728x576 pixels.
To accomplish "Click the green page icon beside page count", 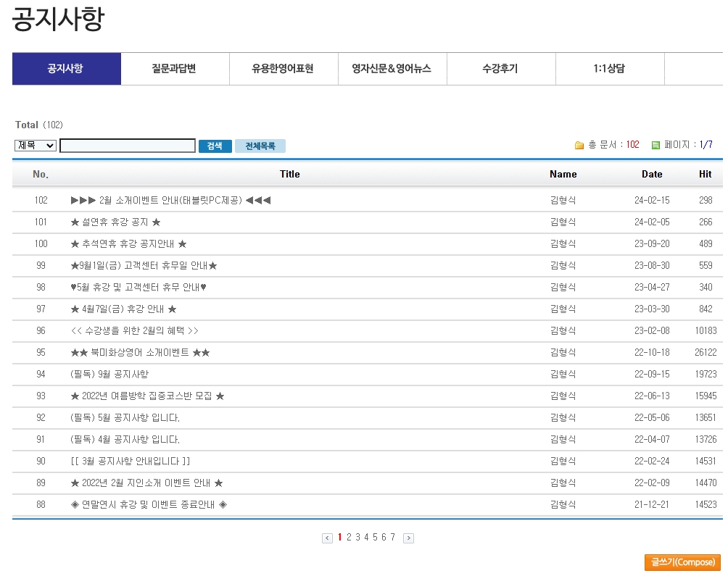I will tap(655, 145).
